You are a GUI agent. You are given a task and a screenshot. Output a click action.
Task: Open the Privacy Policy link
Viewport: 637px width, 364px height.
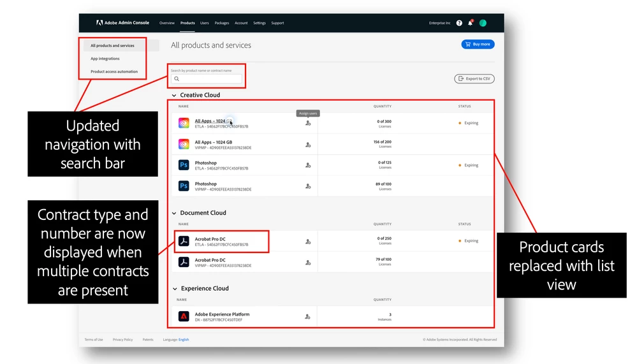122,340
